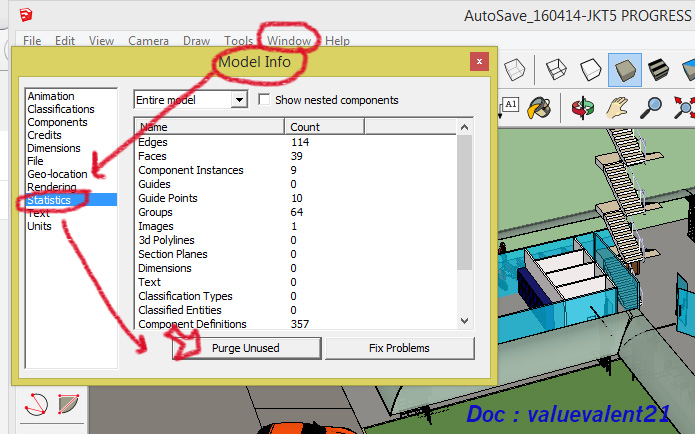Select Dimensions in the Model Info category list

[54, 148]
